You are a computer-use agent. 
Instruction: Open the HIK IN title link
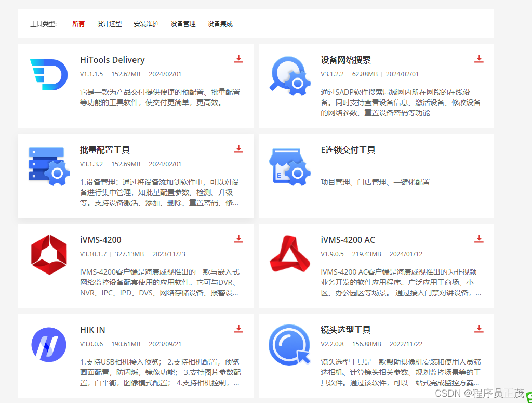[x=92, y=330]
